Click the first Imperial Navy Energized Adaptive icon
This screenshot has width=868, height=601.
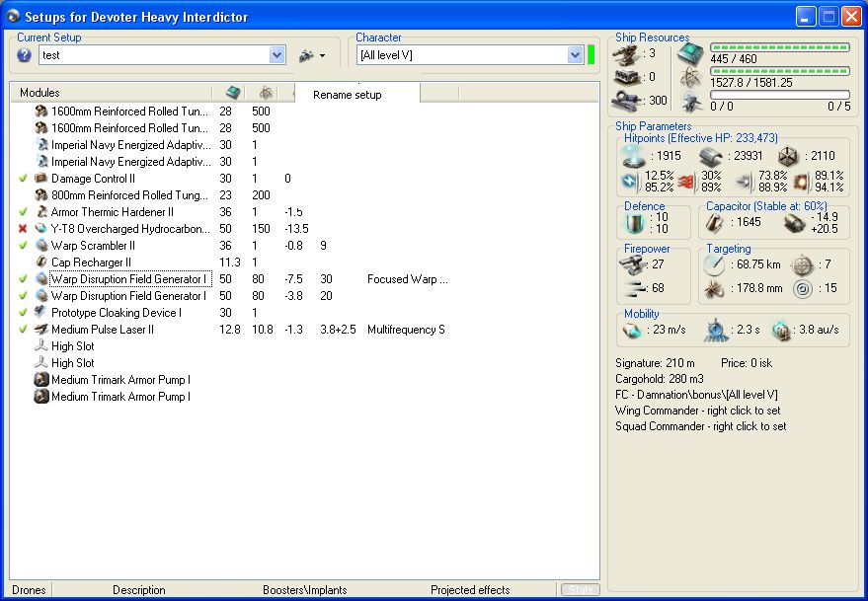point(42,145)
